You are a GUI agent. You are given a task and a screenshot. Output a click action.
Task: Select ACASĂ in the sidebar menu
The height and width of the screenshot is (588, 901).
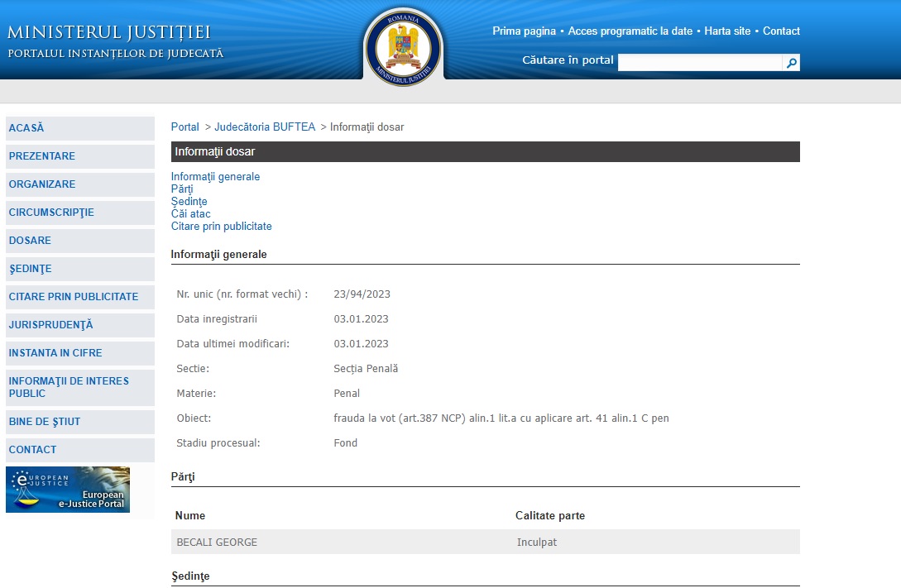[80, 128]
